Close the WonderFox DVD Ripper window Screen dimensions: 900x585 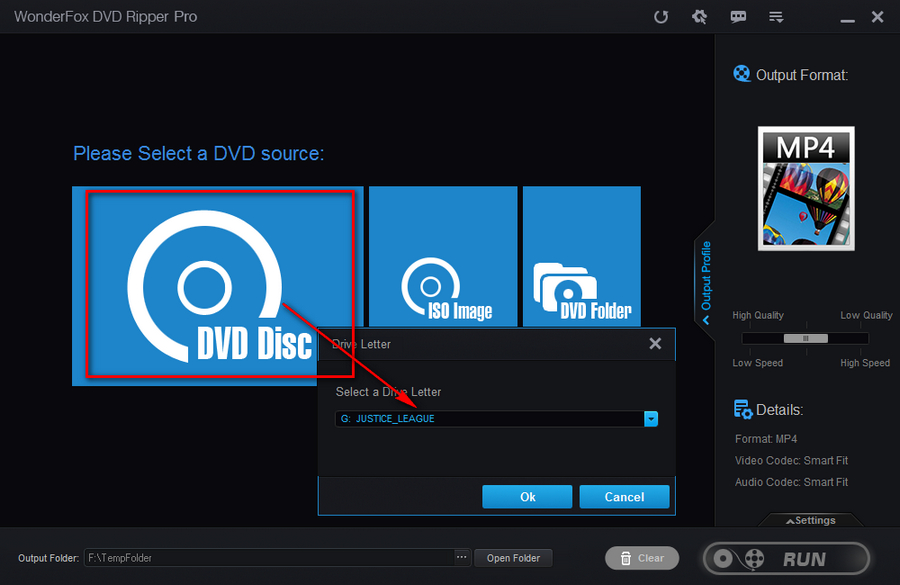pos(877,17)
